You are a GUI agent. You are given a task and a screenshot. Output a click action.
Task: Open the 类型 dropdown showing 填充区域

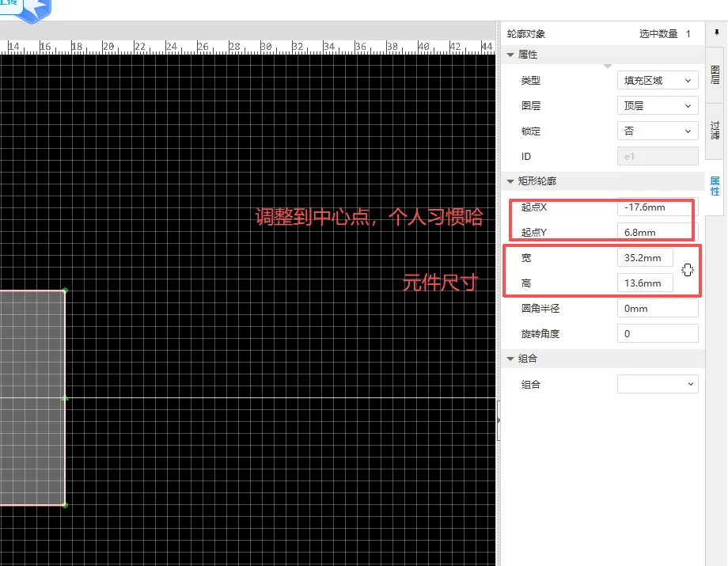pos(657,81)
